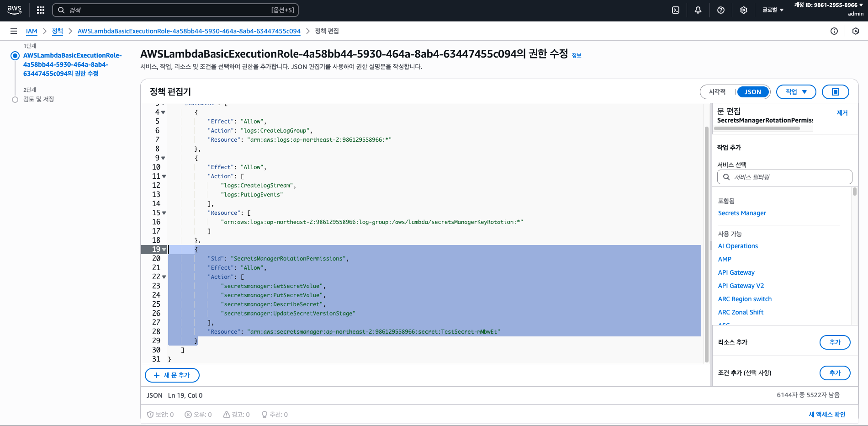The width and height of the screenshot is (868, 426).
Task: Choose ARC Zonal Shift service
Action: tap(741, 312)
